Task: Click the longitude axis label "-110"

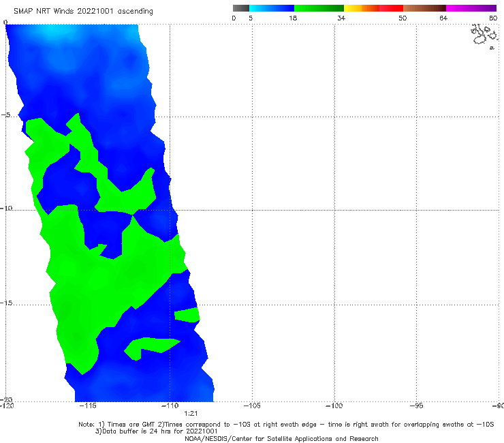Action: point(170,406)
